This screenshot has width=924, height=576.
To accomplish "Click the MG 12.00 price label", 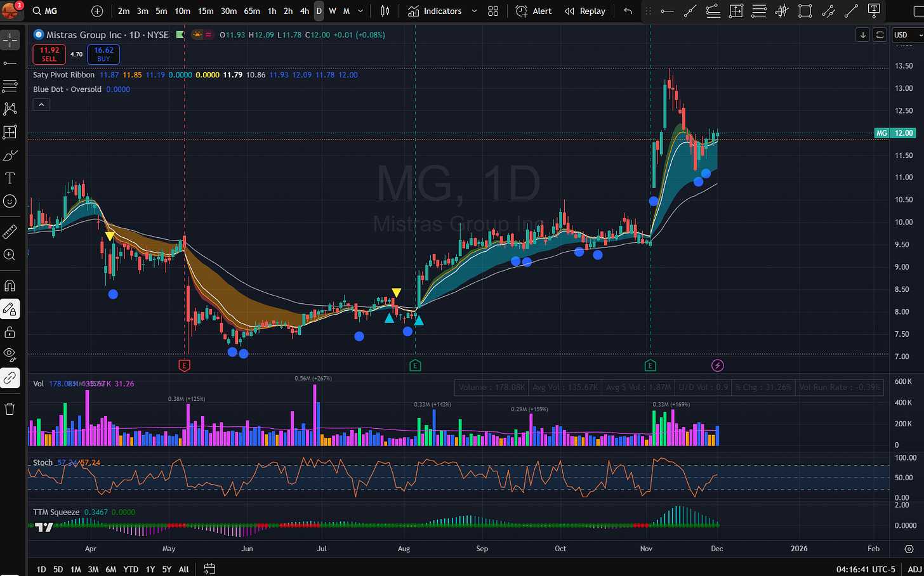I will pyautogui.click(x=895, y=133).
